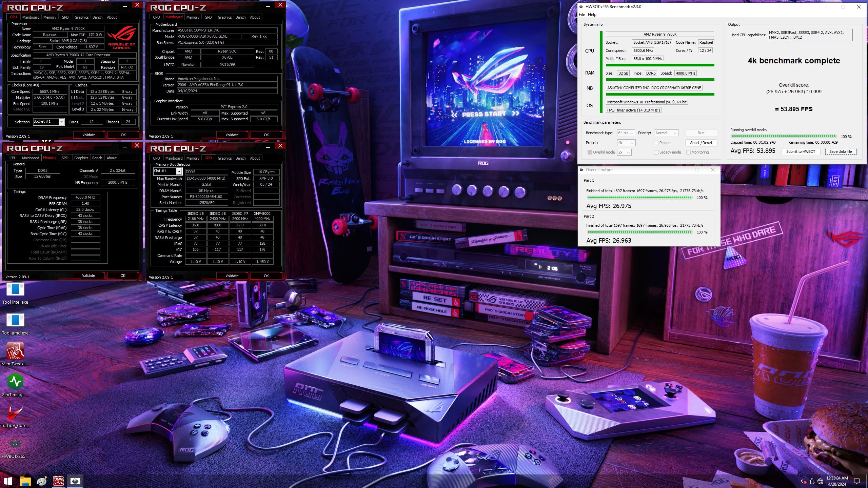Image resolution: width=868 pixels, height=488 pixels.
Task: Click Validate in the Memory window
Action: pyautogui.click(x=88, y=276)
